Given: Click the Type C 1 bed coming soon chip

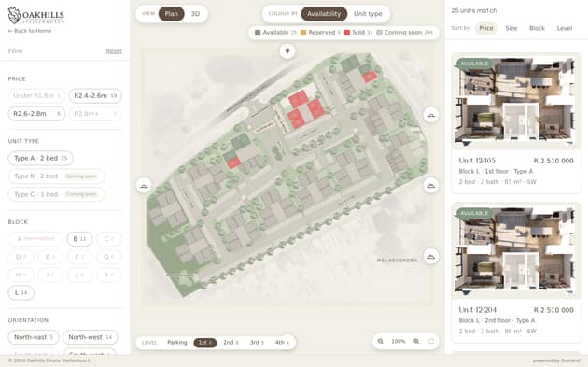Looking at the screenshot, I should 56,194.
